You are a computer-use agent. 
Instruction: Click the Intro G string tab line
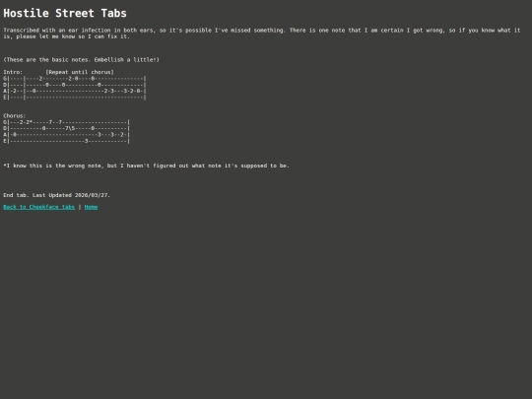click(x=75, y=79)
